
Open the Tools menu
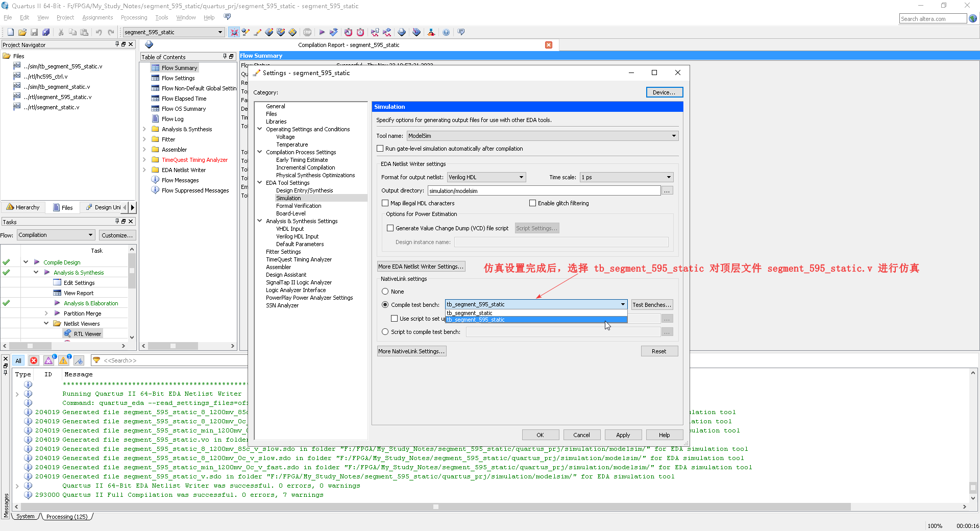[x=162, y=17]
